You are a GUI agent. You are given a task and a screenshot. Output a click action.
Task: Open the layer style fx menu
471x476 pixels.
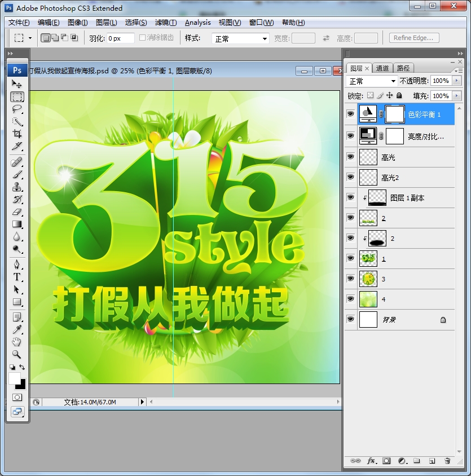click(371, 461)
